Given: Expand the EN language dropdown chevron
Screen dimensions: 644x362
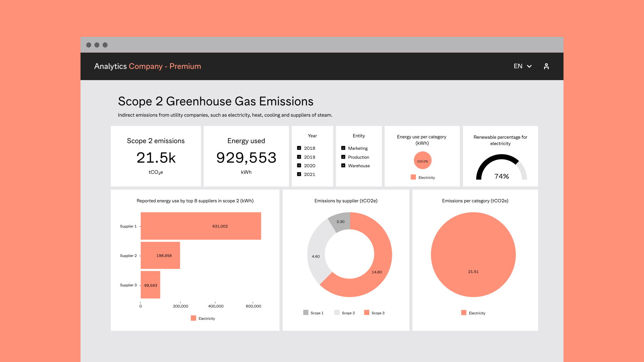Looking at the screenshot, I should (529, 66).
